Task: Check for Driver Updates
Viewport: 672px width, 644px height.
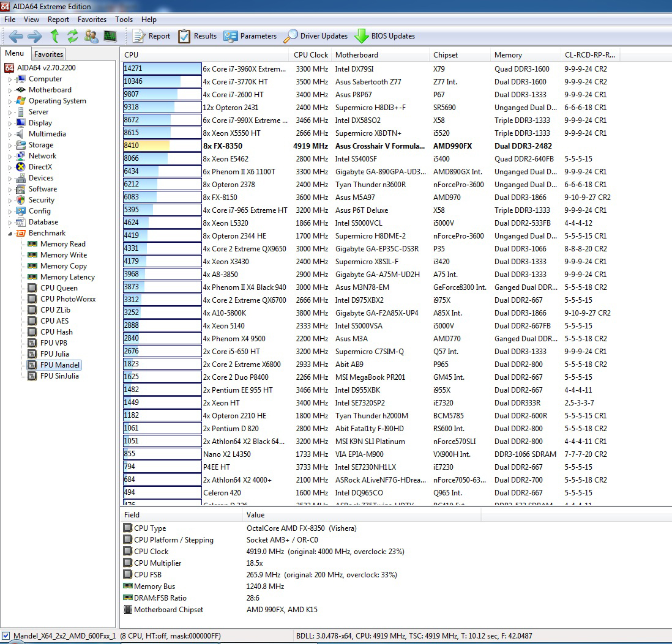Action: tap(316, 37)
